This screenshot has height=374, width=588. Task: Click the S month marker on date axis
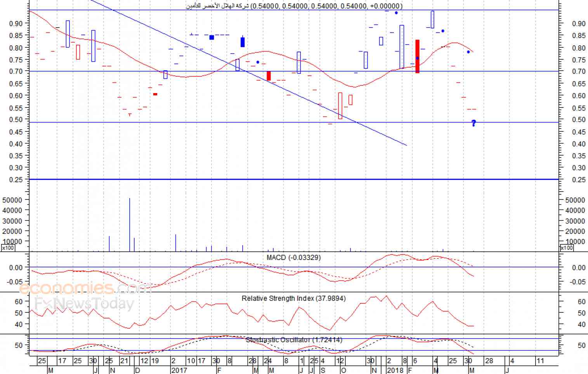point(323,370)
